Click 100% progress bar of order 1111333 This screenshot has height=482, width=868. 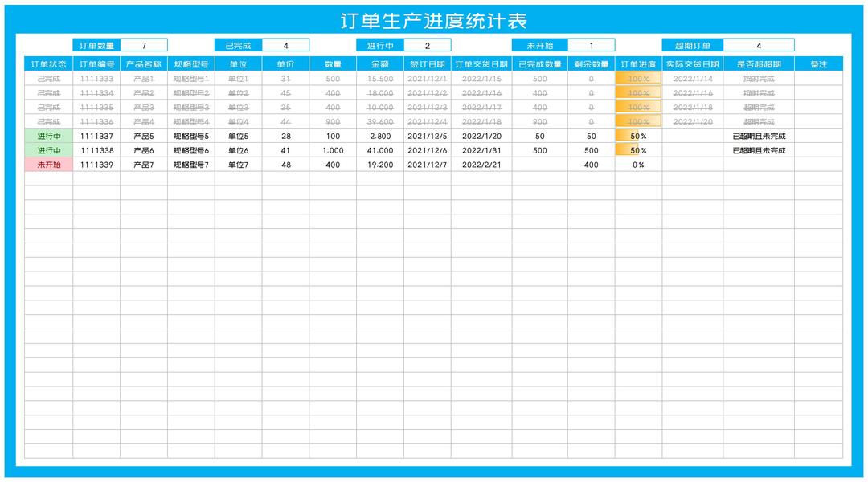pos(638,79)
